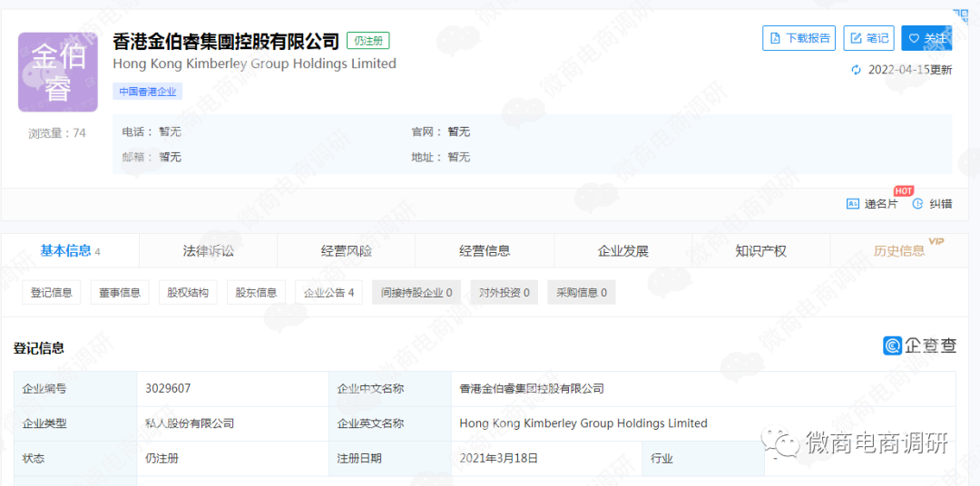This screenshot has height=486, width=980.
Task: Click the 浏览量：74 view count
Action: [x=57, y=133]
